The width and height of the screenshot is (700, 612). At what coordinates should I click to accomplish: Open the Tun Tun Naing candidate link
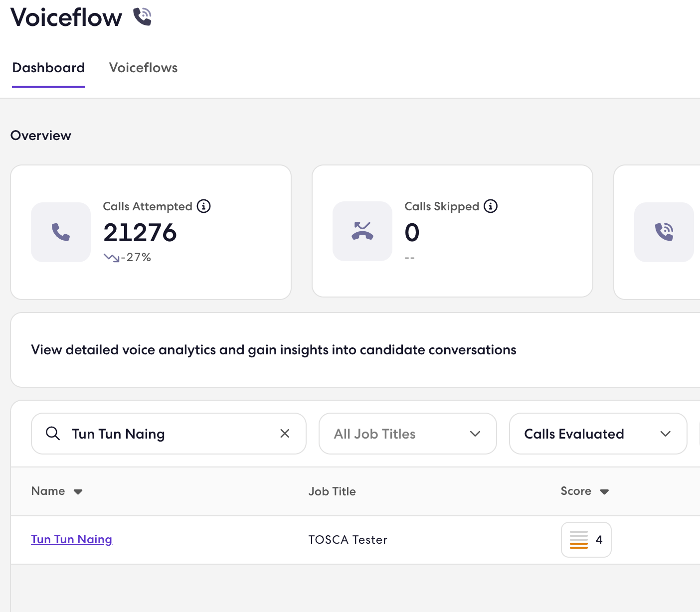click(x=71, y=539)
